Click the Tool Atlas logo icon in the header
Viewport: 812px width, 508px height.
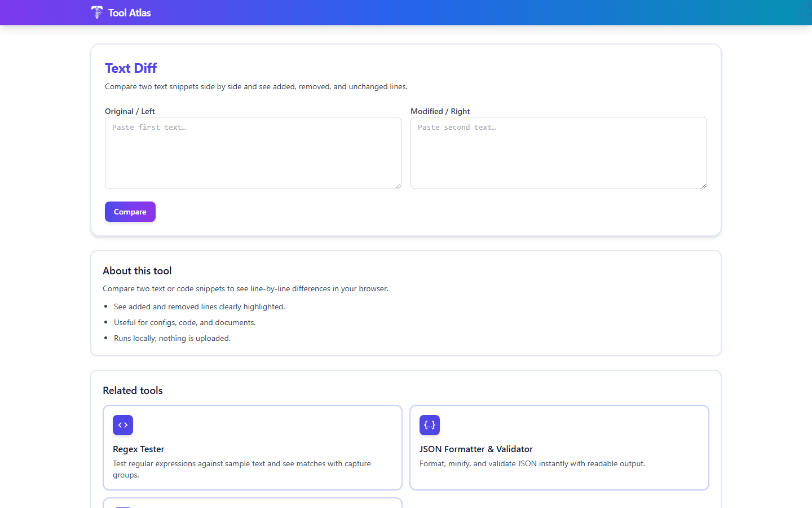(x=96, y=12)
